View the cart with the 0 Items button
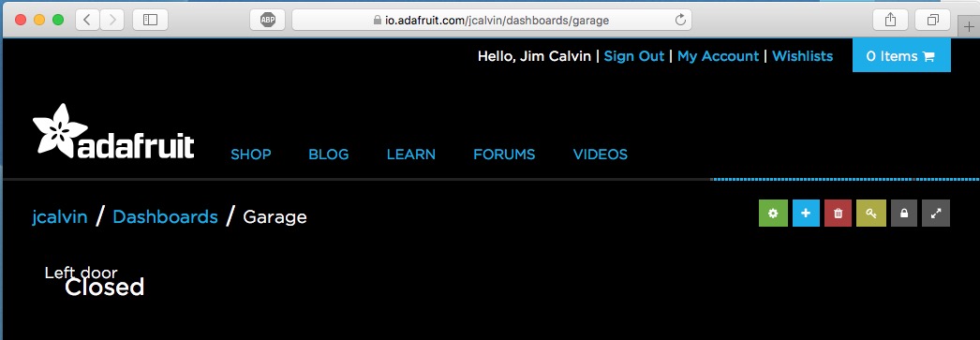 901,56
